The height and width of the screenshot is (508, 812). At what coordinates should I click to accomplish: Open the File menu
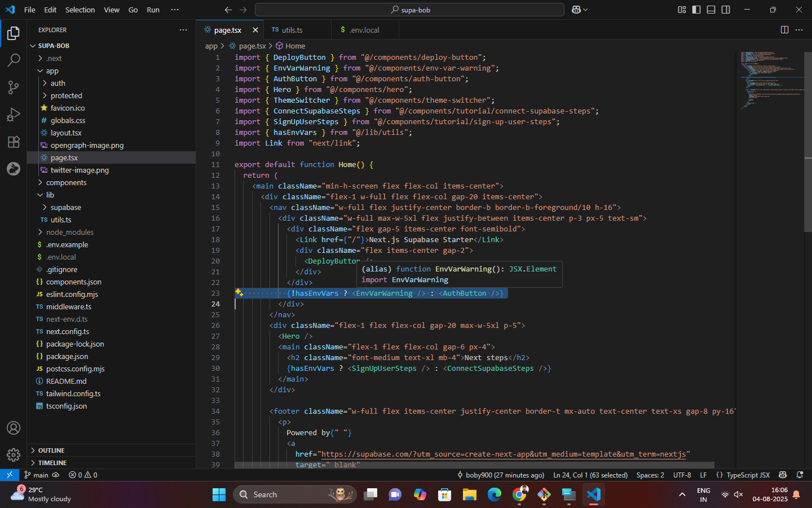coord(30,10)
